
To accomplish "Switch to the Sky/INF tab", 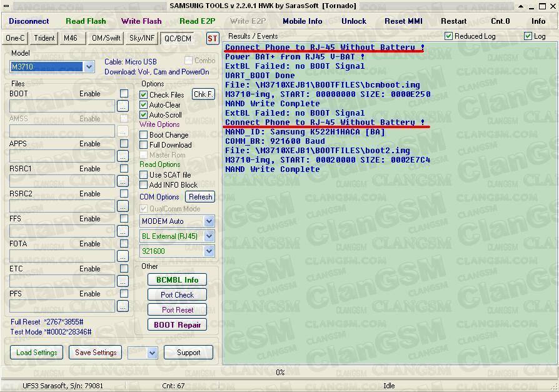I will pyautogui.click(x=142, y=38).
